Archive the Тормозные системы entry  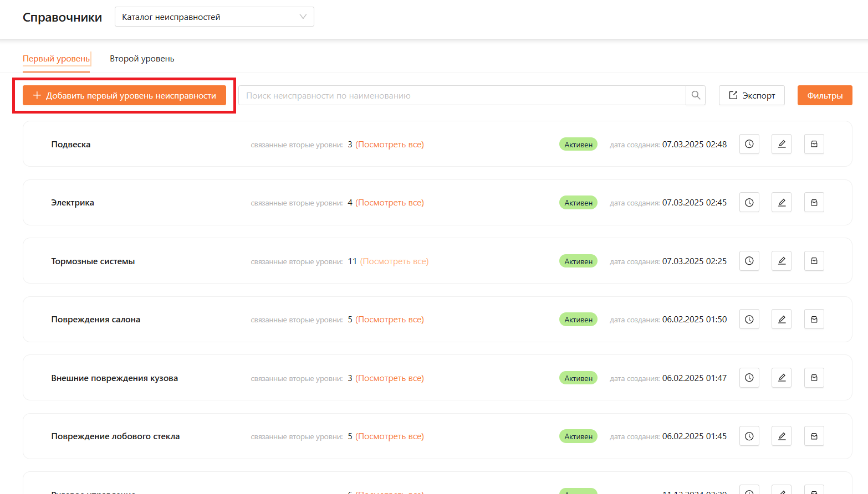coord(814,261)
